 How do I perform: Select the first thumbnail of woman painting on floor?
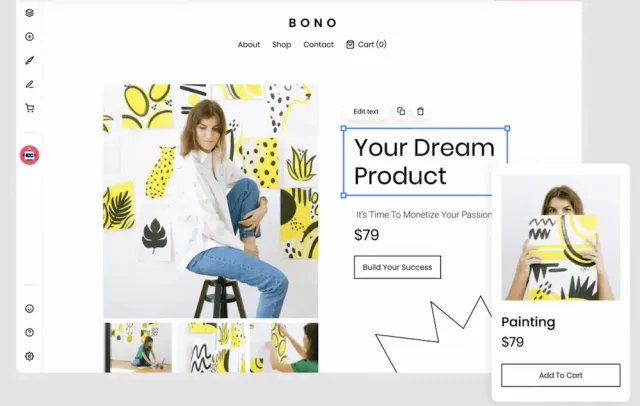[138, 348]
